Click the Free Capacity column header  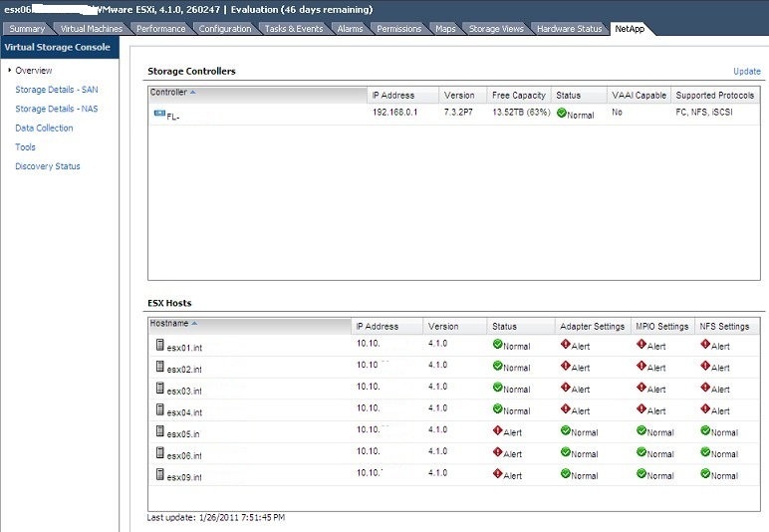[519, 95]
